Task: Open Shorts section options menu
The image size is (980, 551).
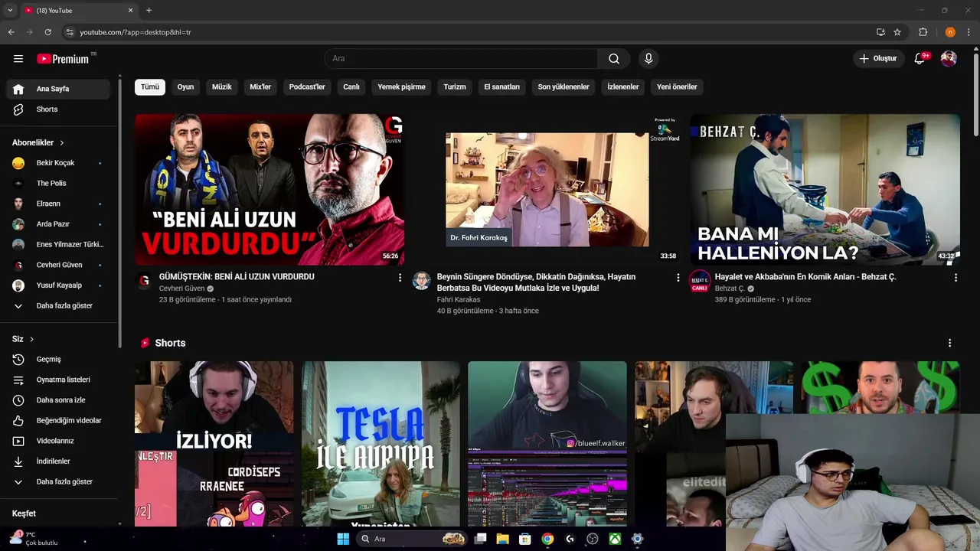Action: (950, 344)
